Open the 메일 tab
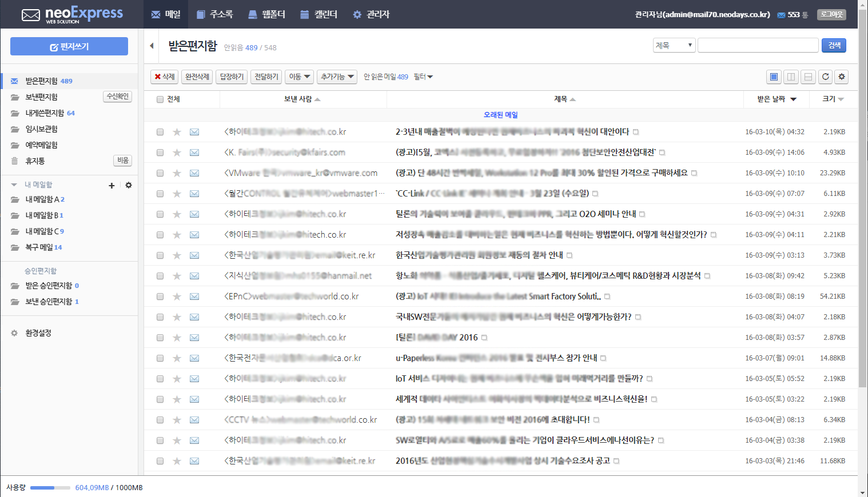Screen dimensions: 868x497 166,14
